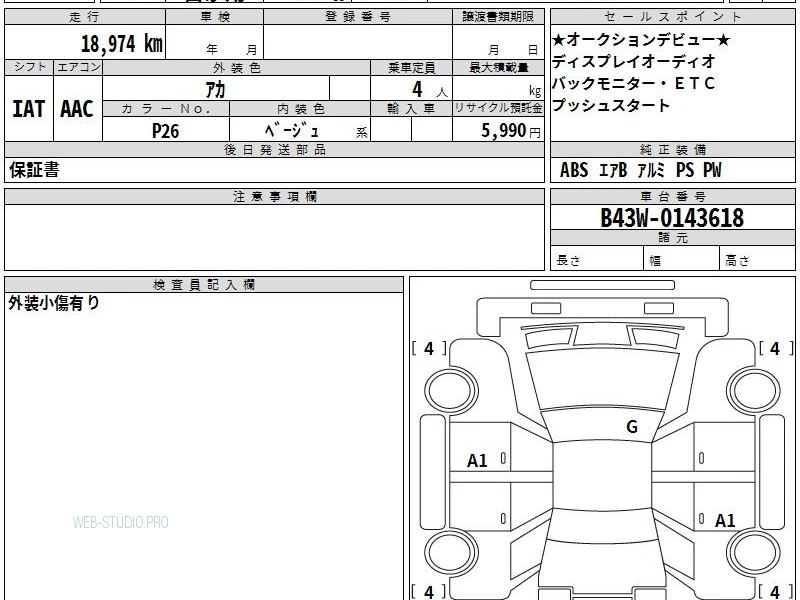
Task: Select the 保証書 entry
Action: 34,170
